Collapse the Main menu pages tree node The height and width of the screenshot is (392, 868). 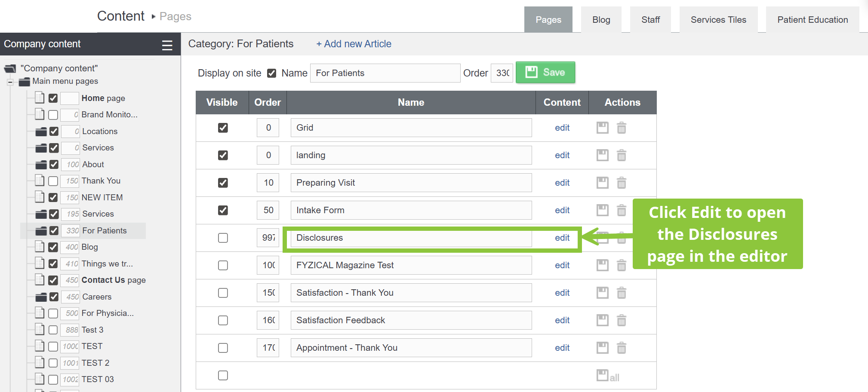point(10,82)
